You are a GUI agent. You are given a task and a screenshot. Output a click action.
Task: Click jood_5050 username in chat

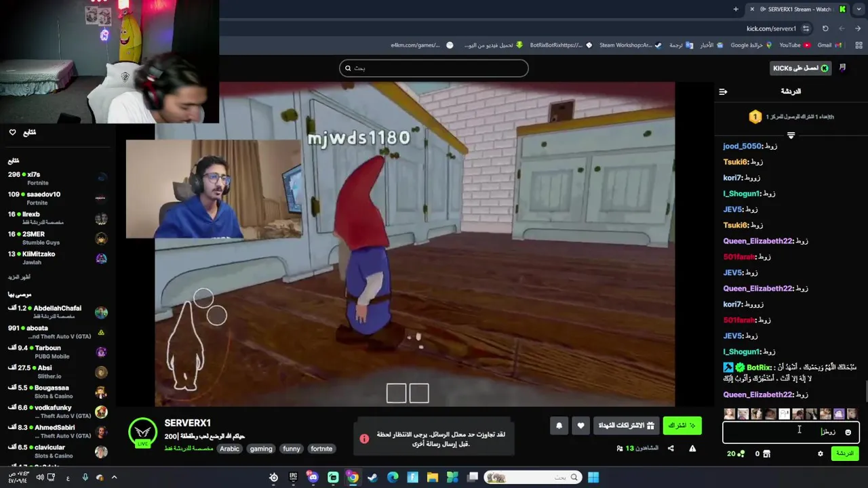[743, 146]
